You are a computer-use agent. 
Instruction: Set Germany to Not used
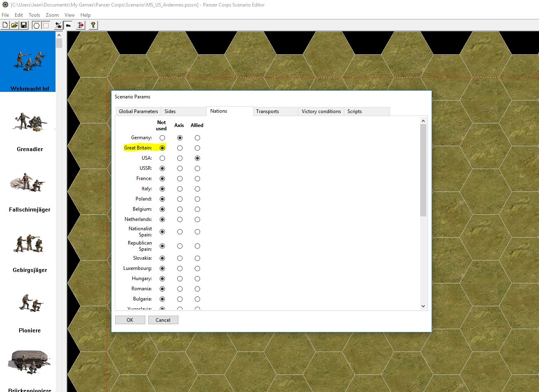coord(162,138)
